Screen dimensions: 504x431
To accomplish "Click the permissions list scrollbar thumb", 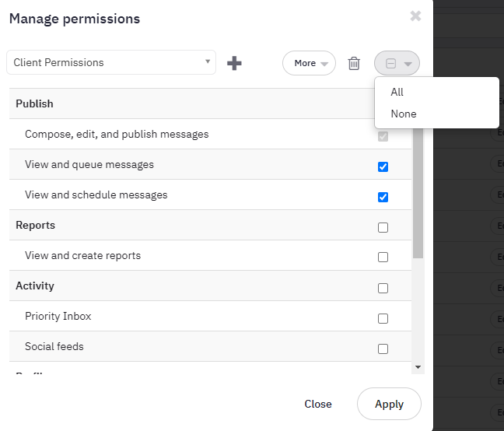I will [418, 194].
